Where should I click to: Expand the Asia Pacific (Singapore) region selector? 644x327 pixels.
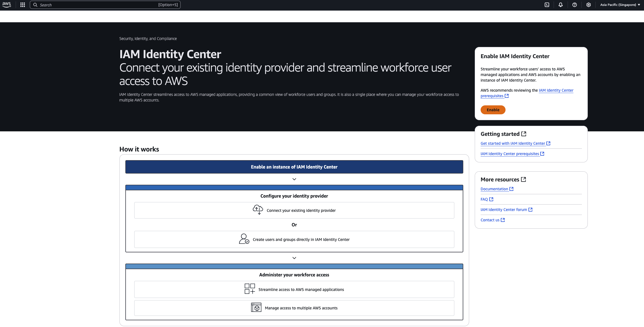620,5
